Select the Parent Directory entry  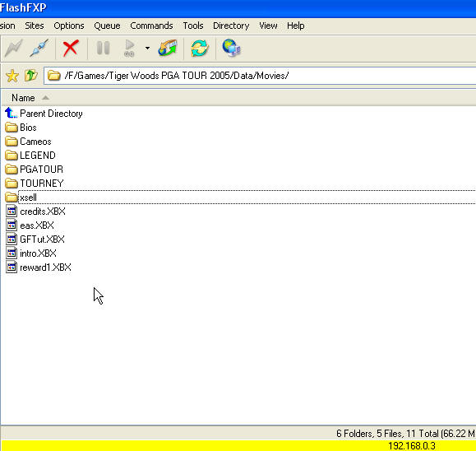pos(51,114)
